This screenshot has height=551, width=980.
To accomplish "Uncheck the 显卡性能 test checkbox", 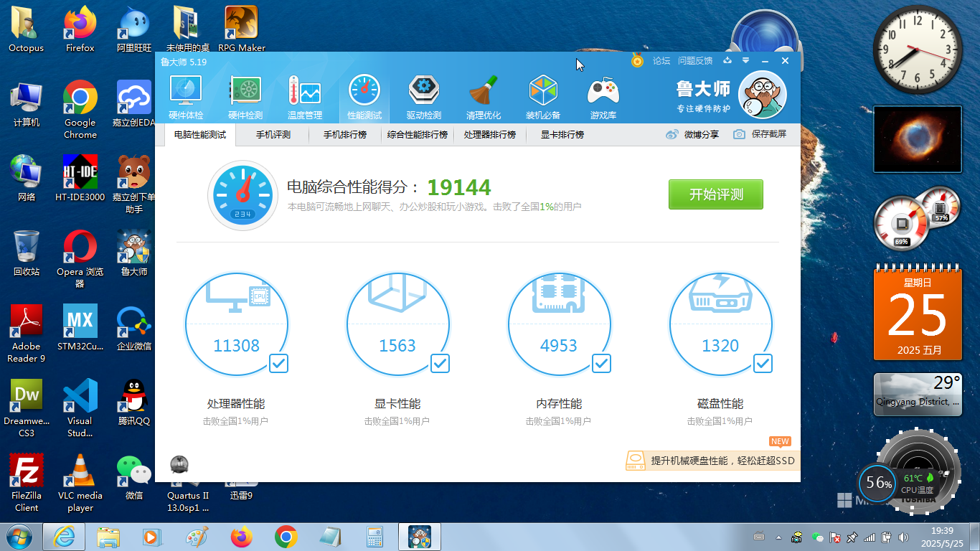I will 440,364.
